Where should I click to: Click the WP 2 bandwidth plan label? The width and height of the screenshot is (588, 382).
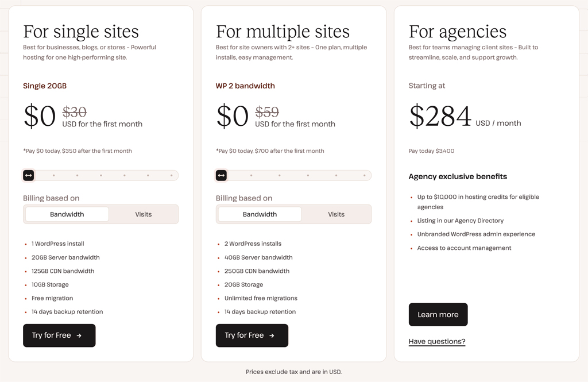click(x=245, y=86)
